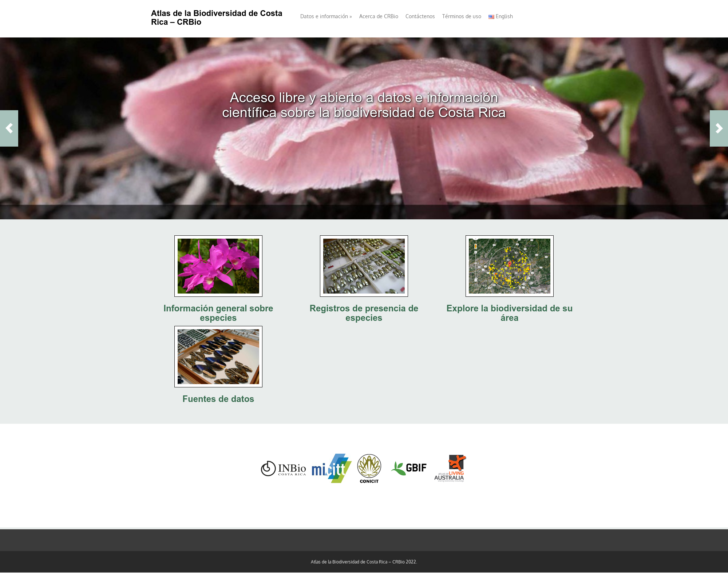Click the map with yellow points thumbnail

point(509,266)
